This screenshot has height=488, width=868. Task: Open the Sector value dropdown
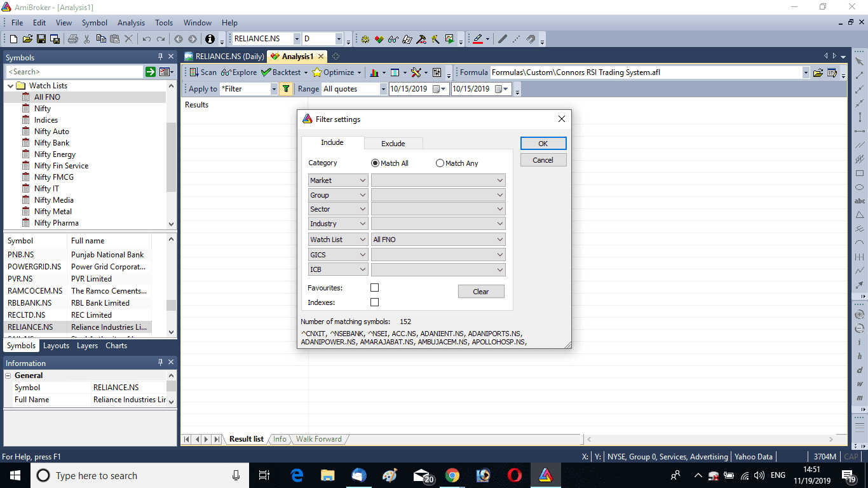[438, 209]
